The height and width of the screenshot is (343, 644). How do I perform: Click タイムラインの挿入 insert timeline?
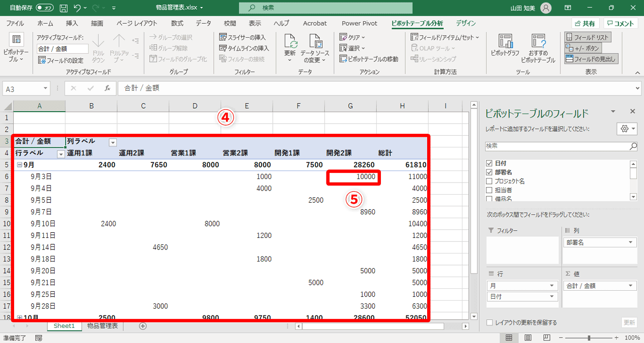(x=245, y=48)
